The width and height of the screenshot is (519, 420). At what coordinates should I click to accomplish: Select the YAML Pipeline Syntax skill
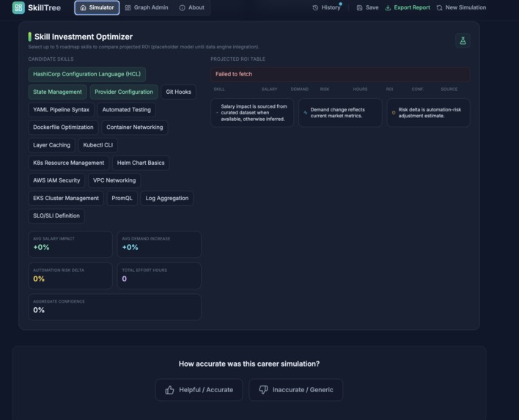pyautogui.click(x=62, y=109)
